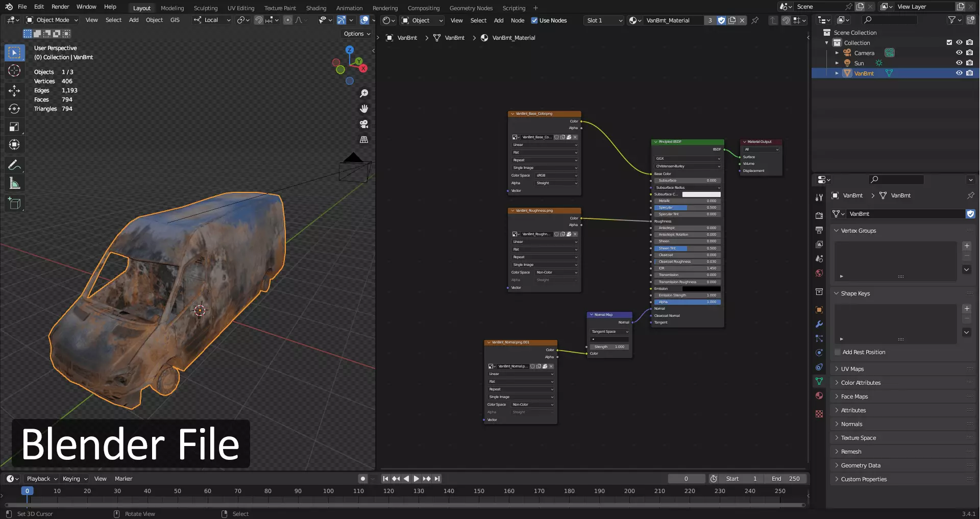The height and width of the screenshot is (519, 980).
Task: Disable Camera in renders
Action: click(x=969, y=53)
